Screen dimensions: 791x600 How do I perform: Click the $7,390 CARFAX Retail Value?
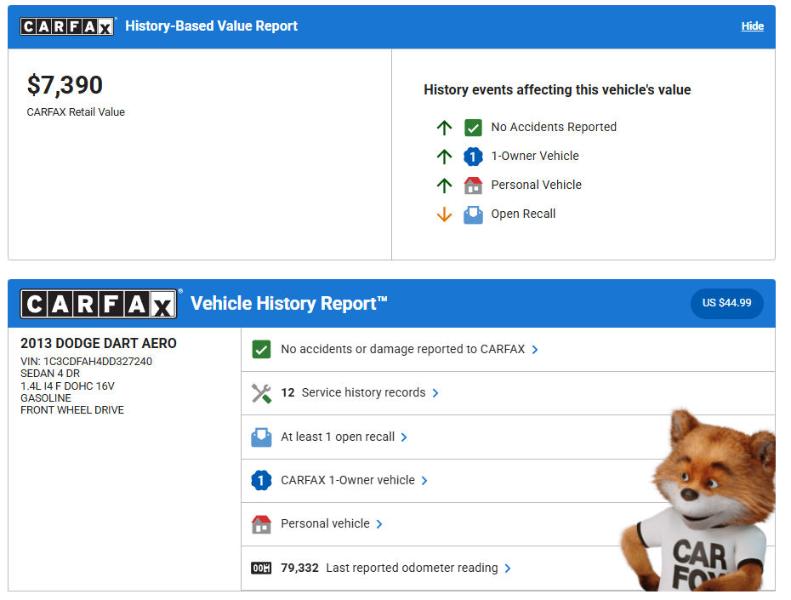pos(65,87)
